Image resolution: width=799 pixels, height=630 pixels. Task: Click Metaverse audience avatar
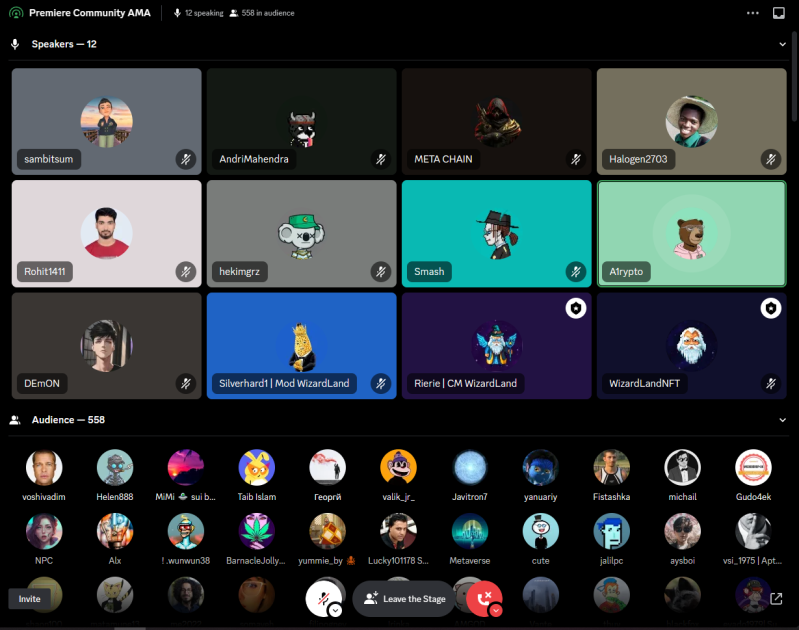pyautogui.click(x=469, y=531)
